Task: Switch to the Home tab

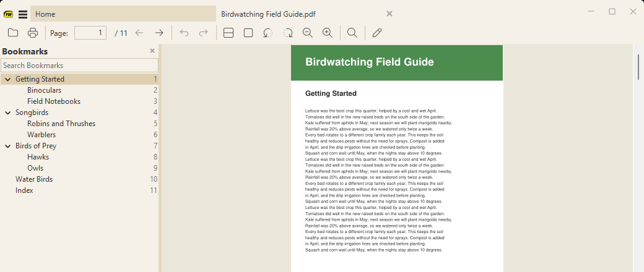Action: tap(123, 14)
